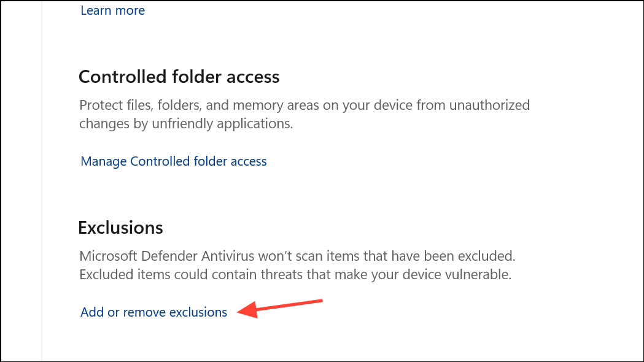Navigate to Controlled folder access settings
Viewport: 644px width, 362px height.
pyautogui.click(x=173, y=161)
